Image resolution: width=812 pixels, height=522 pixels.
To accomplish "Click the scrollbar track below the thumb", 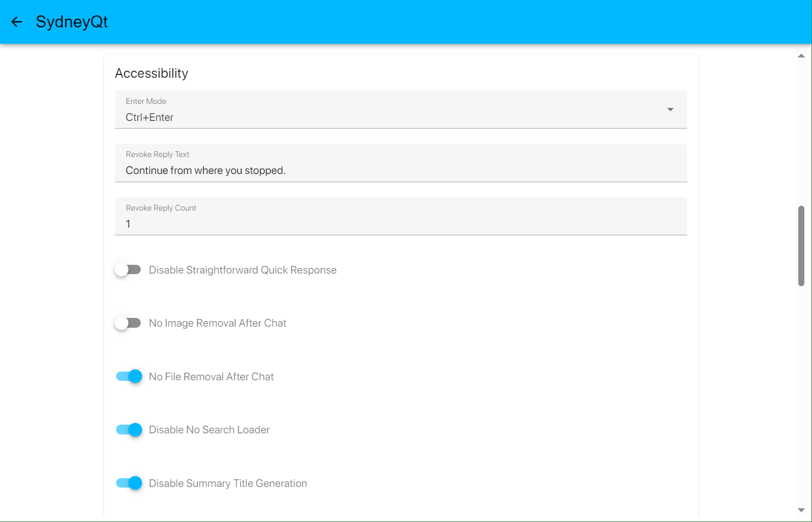I will click(x=801, y=394).
